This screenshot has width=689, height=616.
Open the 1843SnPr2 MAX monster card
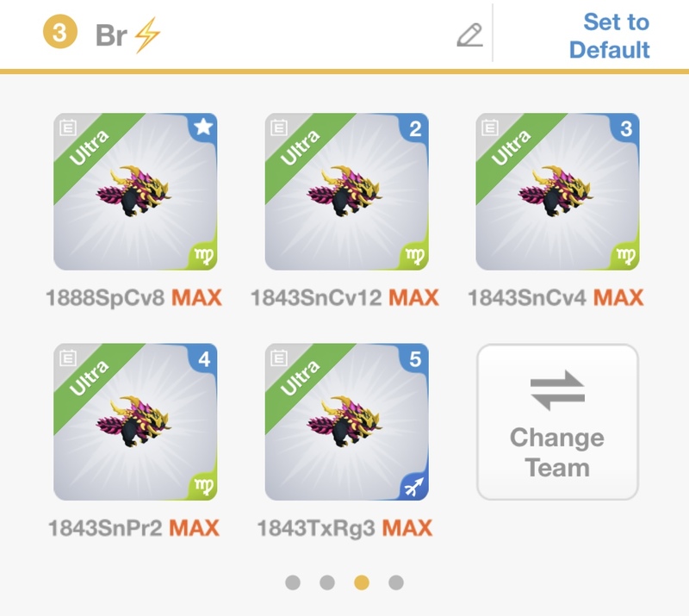(135, 422)
